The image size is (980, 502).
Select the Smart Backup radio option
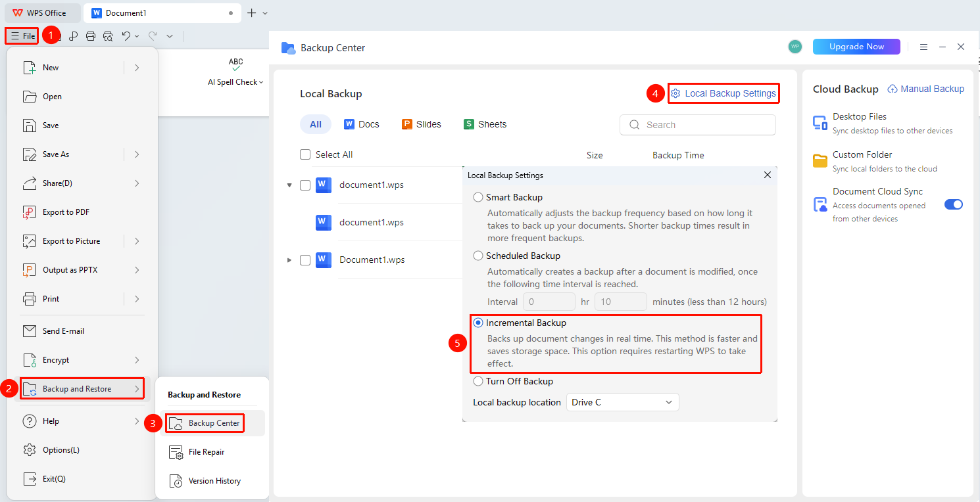click(478, 197)
